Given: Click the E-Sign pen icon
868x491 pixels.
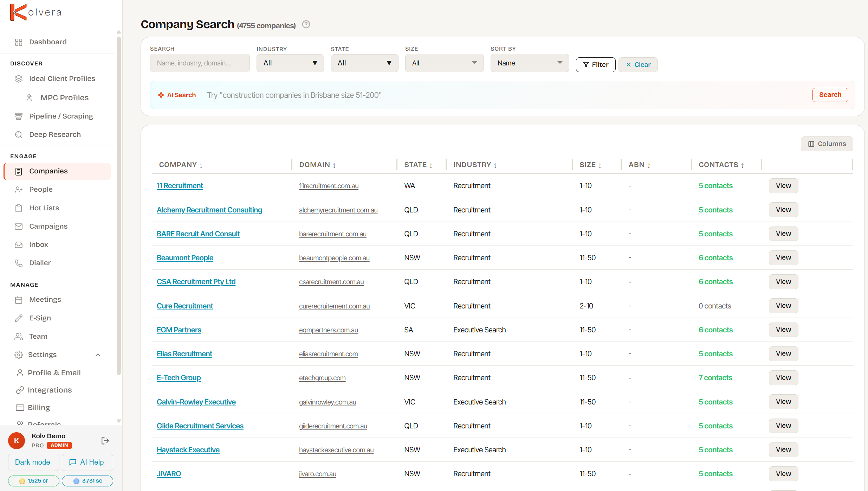Looking at the screenshot, I should click(x=19, y=318).
